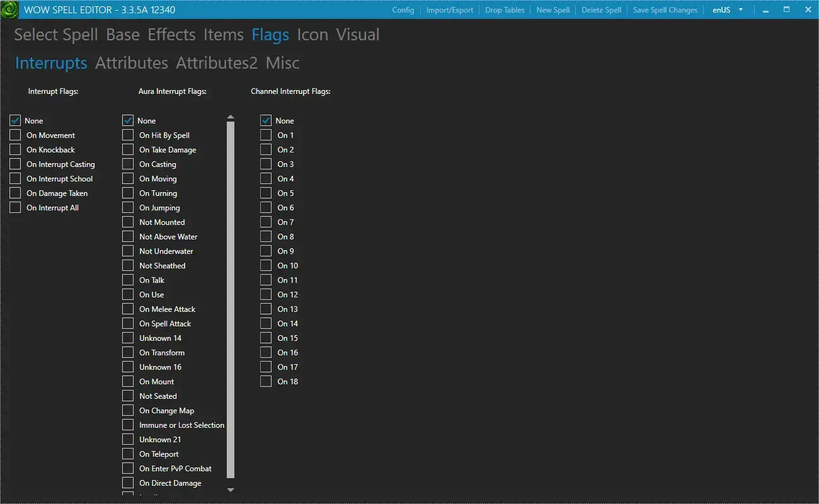This screenshot has width=819, height=504.
Task: Open the Config menu
Action: (x=403, y=10)
